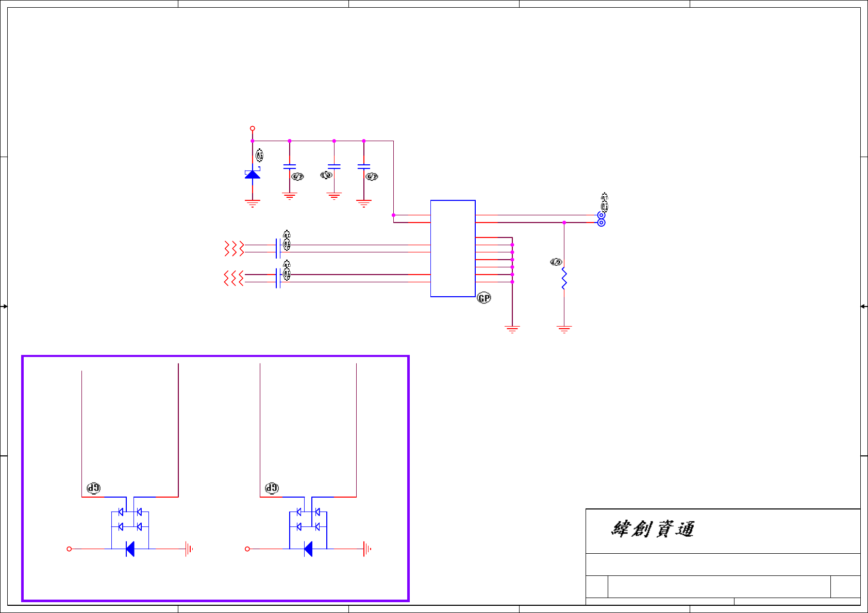Click right chassis ground symbol in purple box
868x613 pixels.
[x=368, y=549]
